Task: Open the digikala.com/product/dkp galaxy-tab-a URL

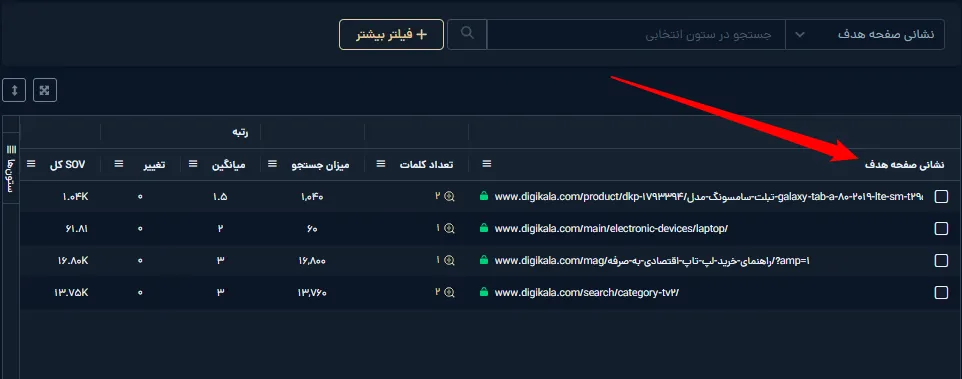Action: pyautogui.click(x=709, y=196)
